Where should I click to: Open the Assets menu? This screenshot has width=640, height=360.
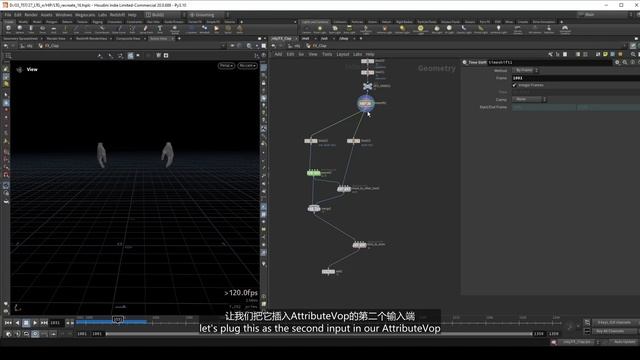click(x=46, y=15)
